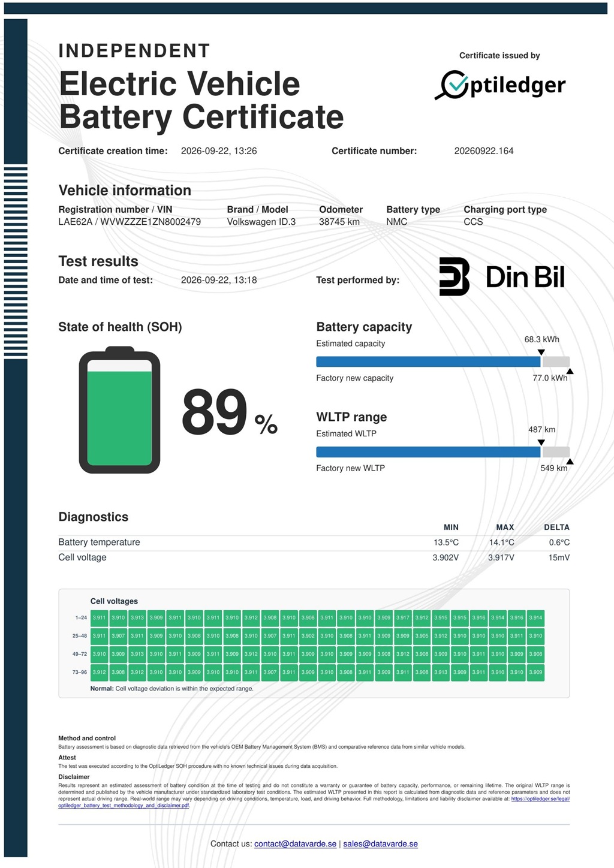Screen dimensions: 614x868
Task: Click the first cell voltage box in row 1–24
Action: pos(99,617)
